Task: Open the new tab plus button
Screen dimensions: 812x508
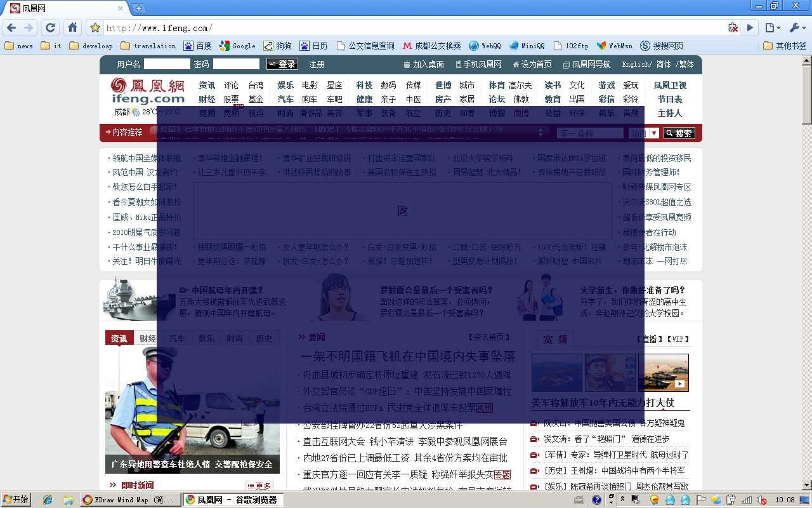Action: [x=139, y=8]
